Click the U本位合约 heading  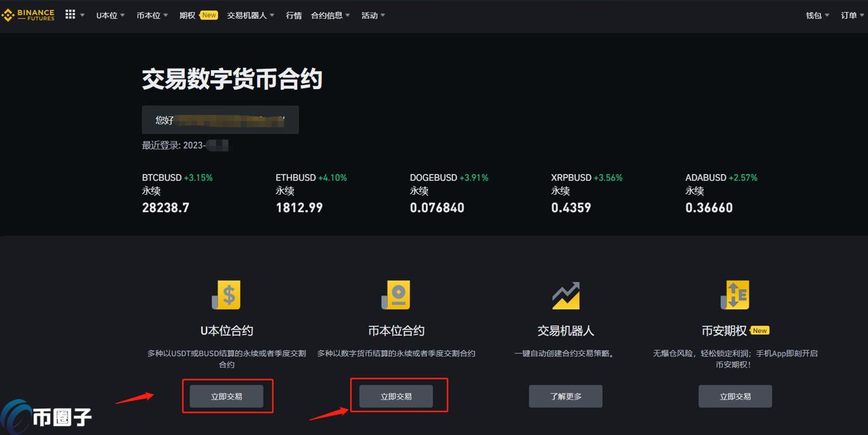227,331
